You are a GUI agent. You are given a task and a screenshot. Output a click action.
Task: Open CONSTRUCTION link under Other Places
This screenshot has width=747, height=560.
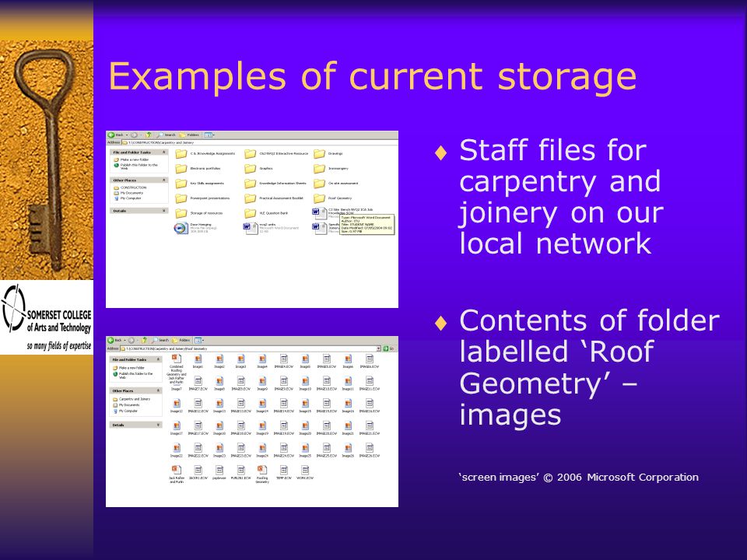(x=130, y=187)
